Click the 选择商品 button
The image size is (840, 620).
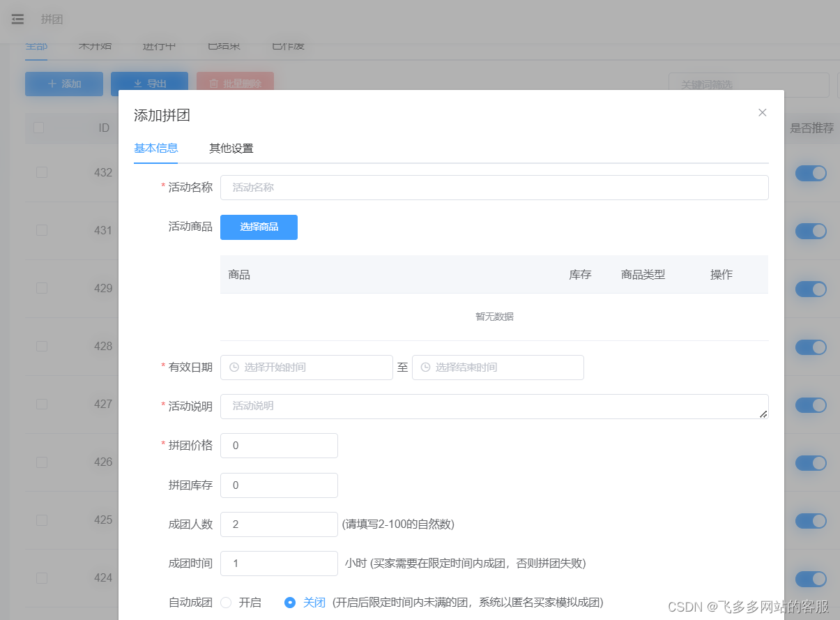coord(259,227)
